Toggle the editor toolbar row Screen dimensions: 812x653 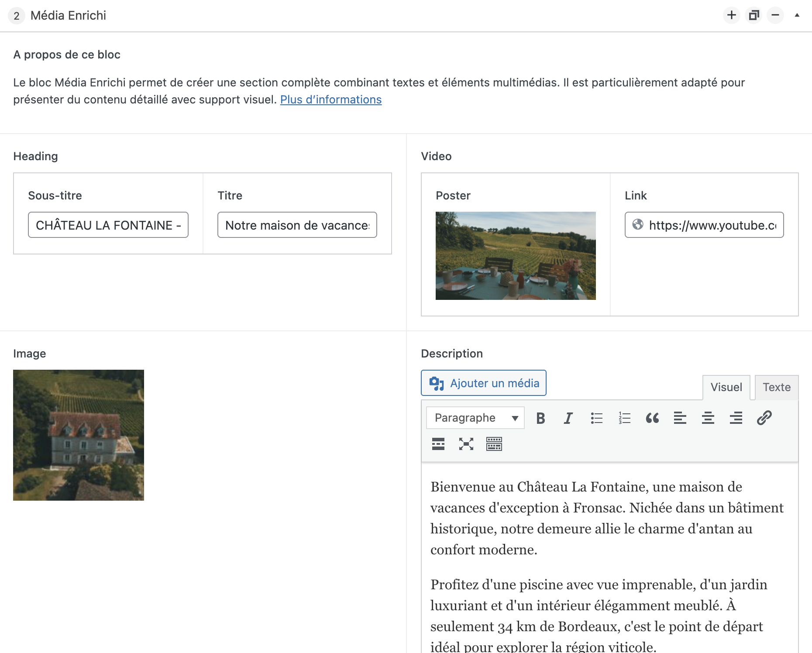[x=494, y=444]
